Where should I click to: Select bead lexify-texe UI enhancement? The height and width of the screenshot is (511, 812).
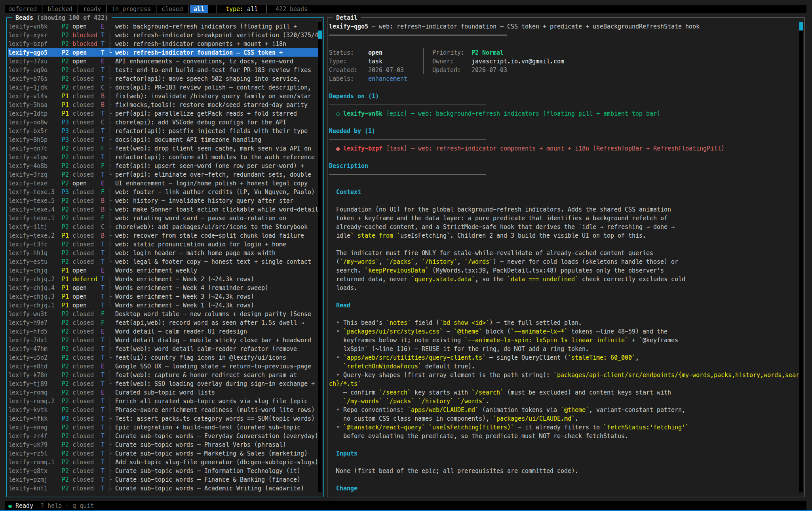(x=163, y=183)
